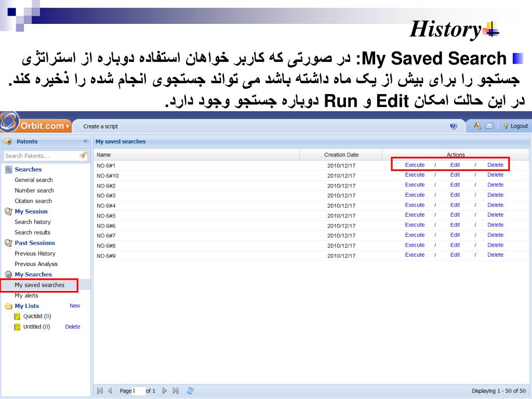Viewport: 532px width, 399px height.
Task: Open Number search
Action: click(x=34, y=190)
